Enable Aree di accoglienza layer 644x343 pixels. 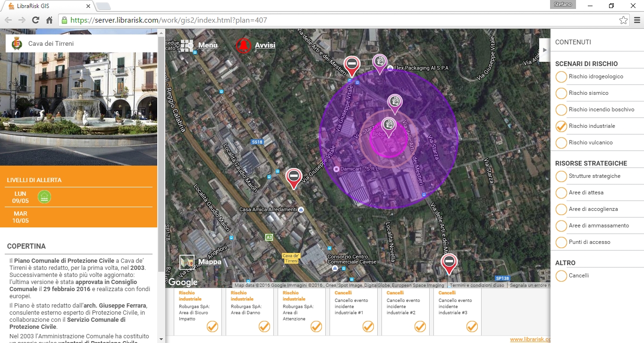pos(561,209)
